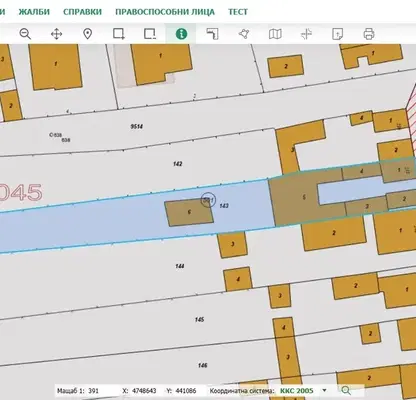Print the map with printer icon

[x=369, y=34]
